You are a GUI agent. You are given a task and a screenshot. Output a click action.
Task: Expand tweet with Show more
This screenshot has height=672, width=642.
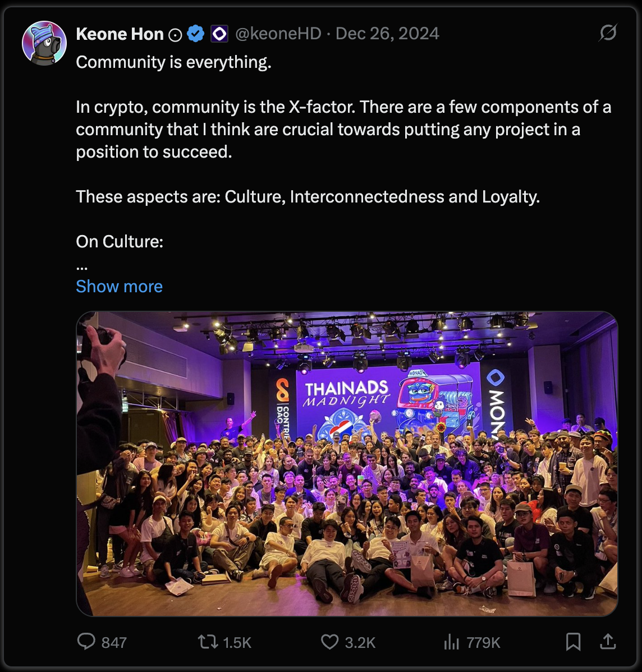tap(119, 286)
